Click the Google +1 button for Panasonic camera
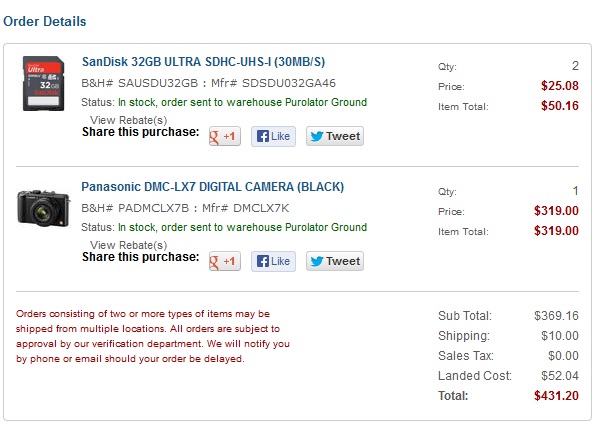595x424 pixels. pyautogui.click(x=225, y=261)
